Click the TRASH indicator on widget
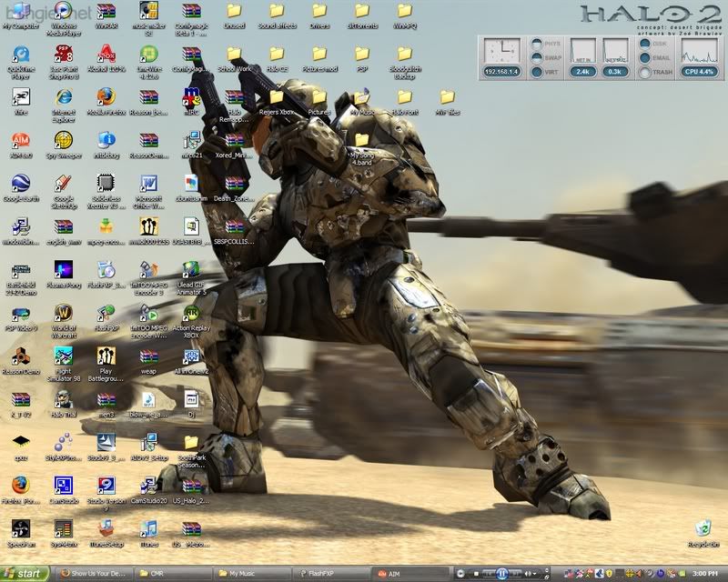 click(x=644, y=73)
